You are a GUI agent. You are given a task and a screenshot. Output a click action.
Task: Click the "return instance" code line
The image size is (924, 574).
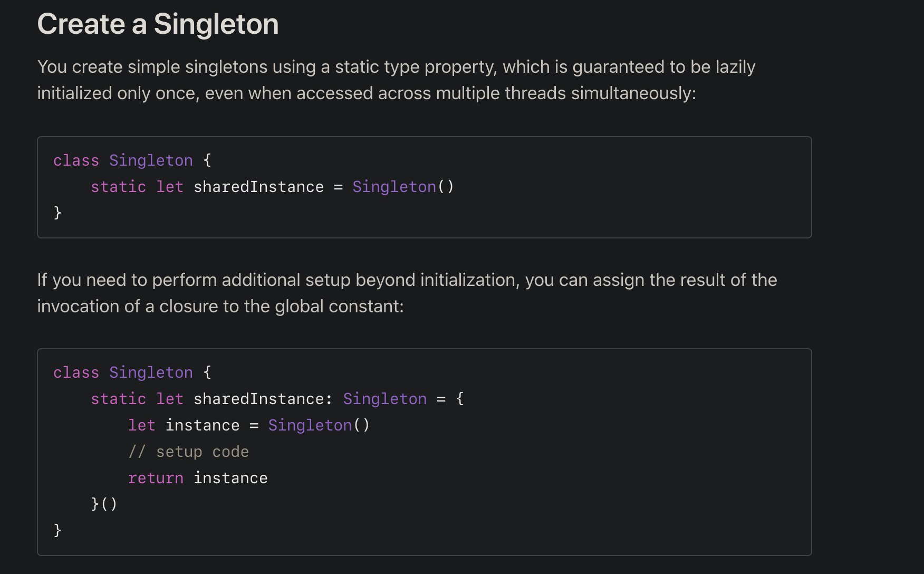198,478
